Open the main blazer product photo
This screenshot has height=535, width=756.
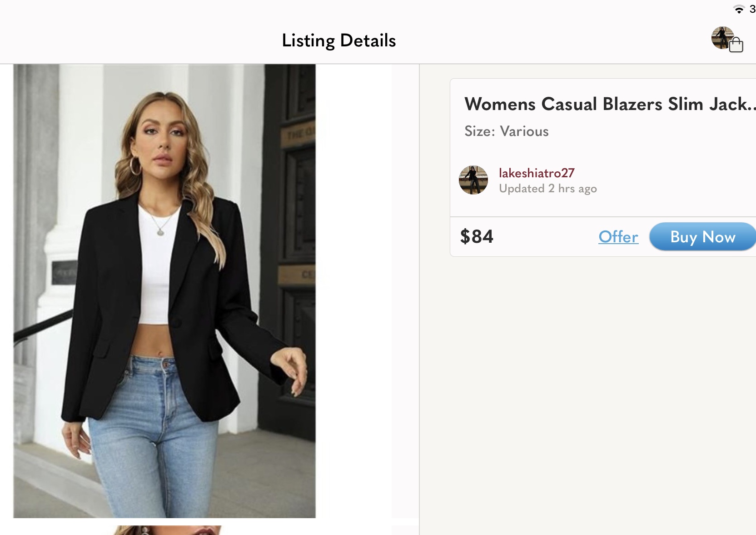[164, 291]
